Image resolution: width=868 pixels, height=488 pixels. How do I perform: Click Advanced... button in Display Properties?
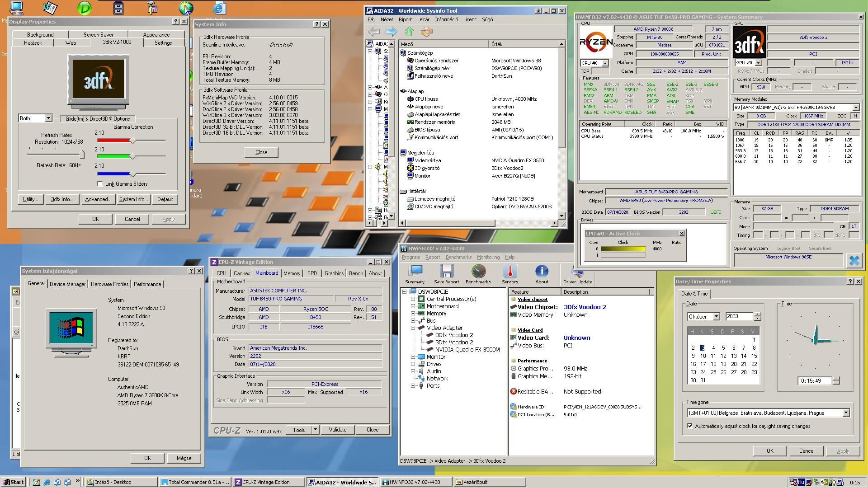[x=98, y=199]
